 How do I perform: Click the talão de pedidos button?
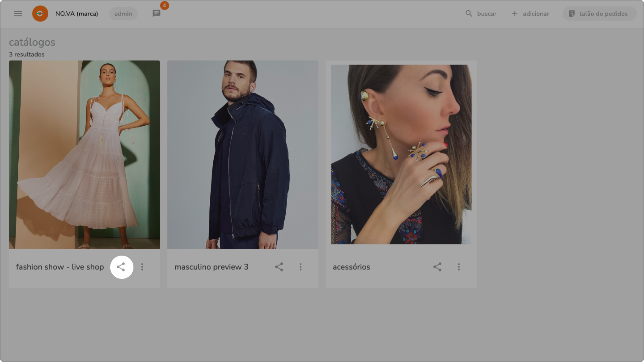[x=599, y=13]
